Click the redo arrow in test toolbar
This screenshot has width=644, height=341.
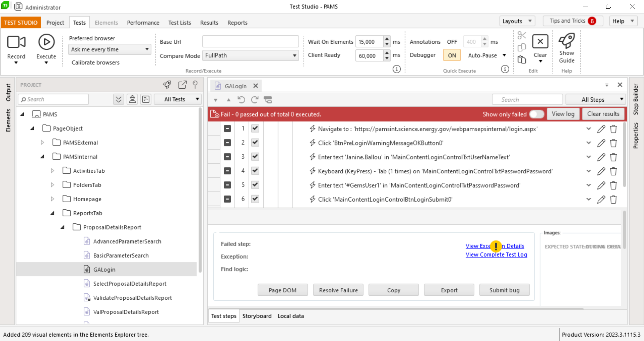255,100
